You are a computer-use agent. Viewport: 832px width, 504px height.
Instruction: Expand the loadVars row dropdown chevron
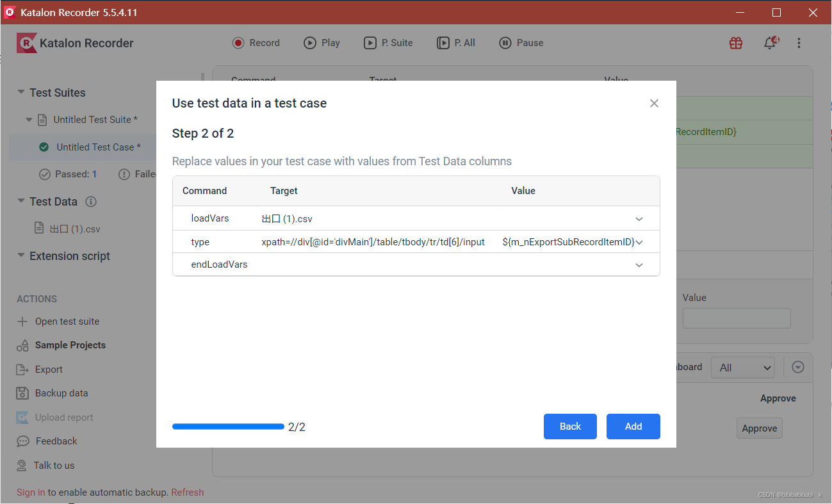pyautogui.click(x=639, y=219)
